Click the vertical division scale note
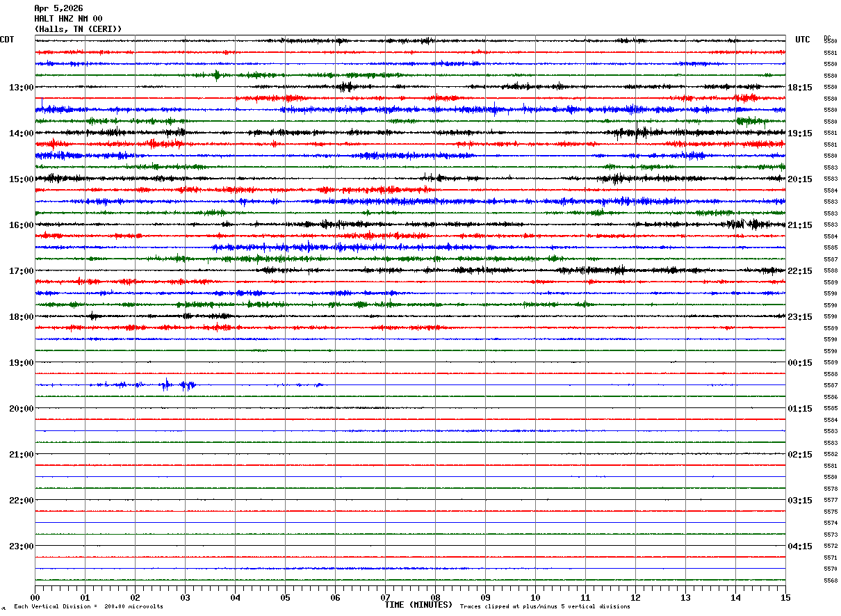Screen dimensions: 841x616 tap(88, 607)
